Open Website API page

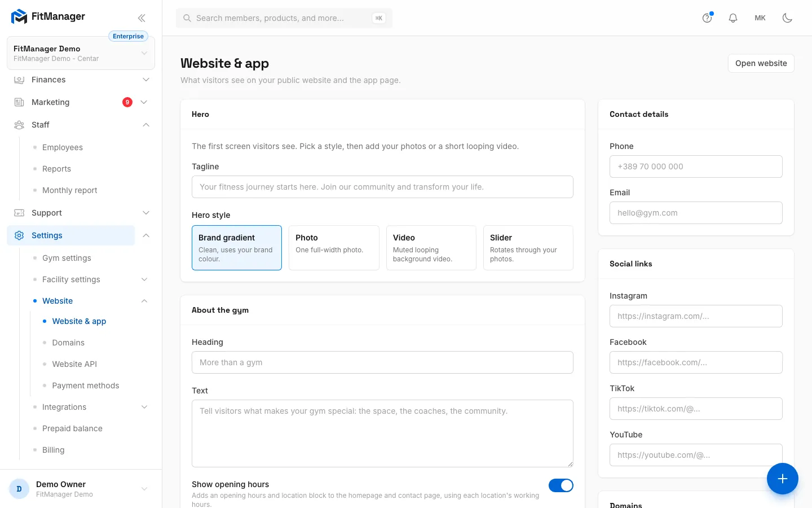[x=74, y=364]
